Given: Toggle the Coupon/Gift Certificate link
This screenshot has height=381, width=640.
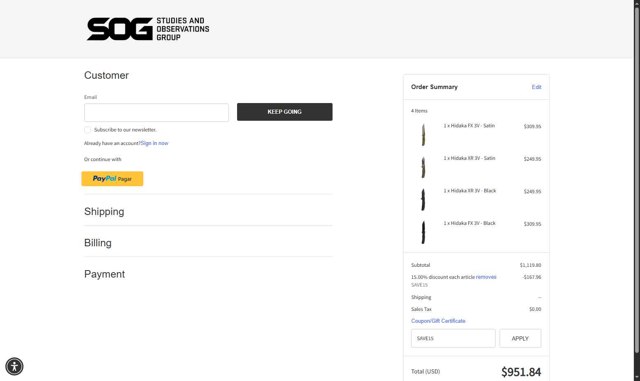Looking at the screenshot, I should (x=438, y=321).
